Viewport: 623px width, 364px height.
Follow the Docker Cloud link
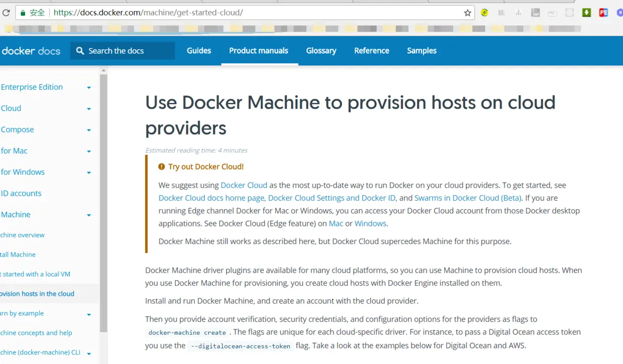(x=244, y=185)
